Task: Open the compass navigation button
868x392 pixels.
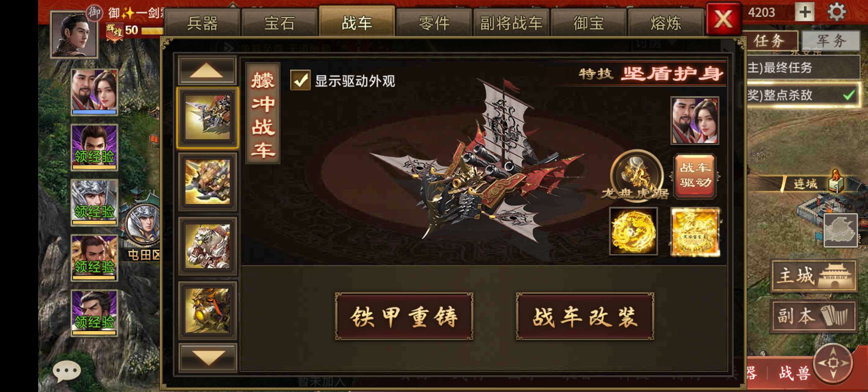Action: point(833,363)
